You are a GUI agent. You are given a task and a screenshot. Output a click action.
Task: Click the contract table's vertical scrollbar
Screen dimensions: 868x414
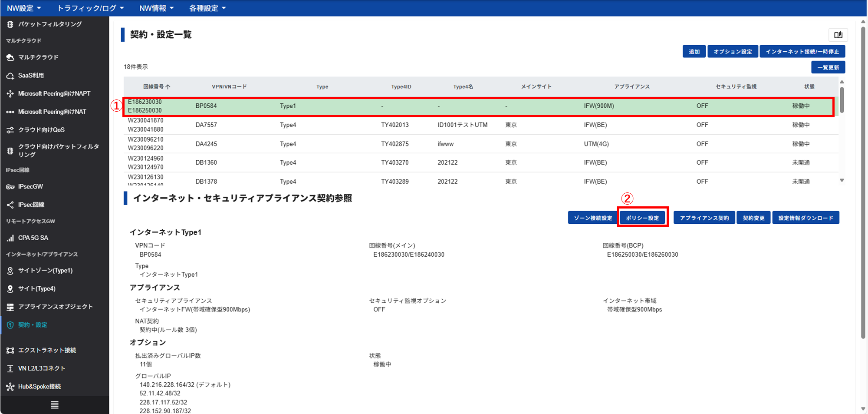coord(842,100)
